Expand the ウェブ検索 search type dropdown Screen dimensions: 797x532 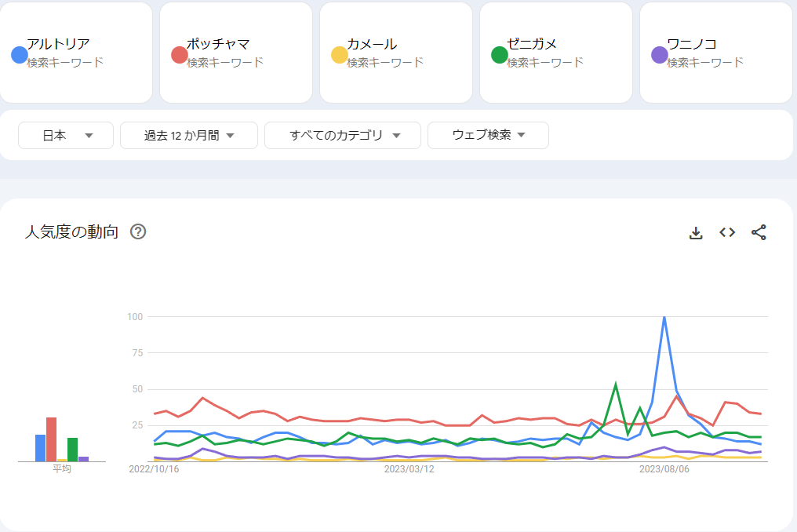(488, 136)
